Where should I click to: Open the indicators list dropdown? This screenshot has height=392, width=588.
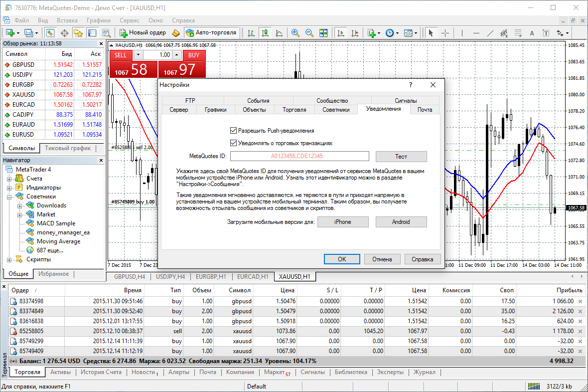379,33
